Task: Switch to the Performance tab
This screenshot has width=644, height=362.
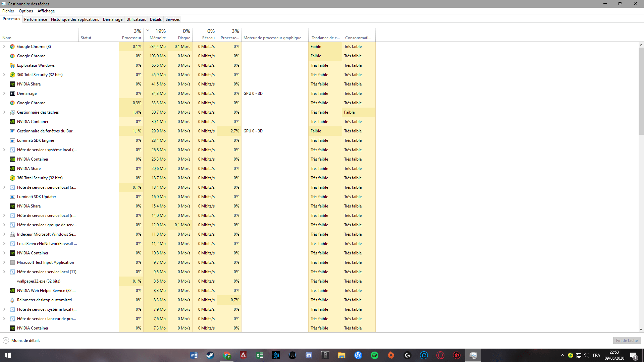Action: 35,19
